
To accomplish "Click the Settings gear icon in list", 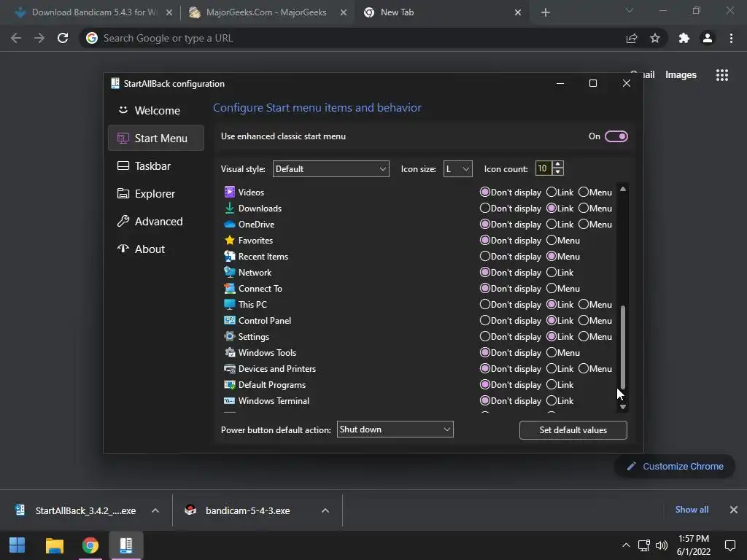I will 230,337.
